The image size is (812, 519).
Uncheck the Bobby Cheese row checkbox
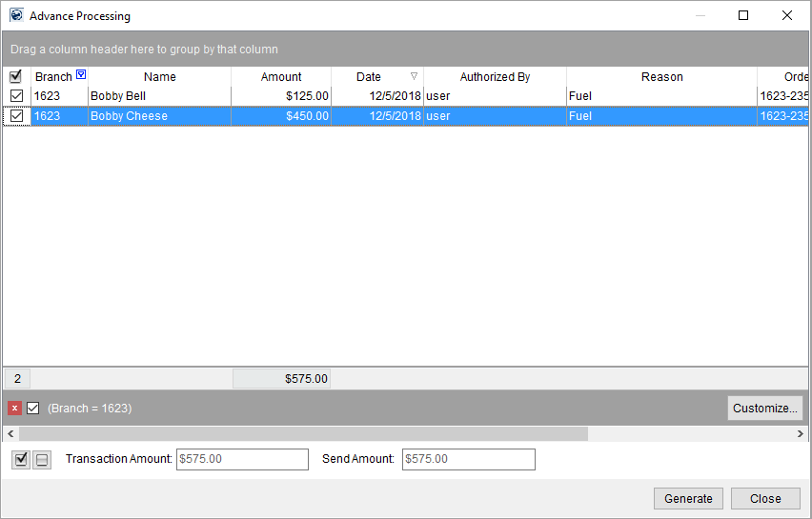(x=16, y=116)
